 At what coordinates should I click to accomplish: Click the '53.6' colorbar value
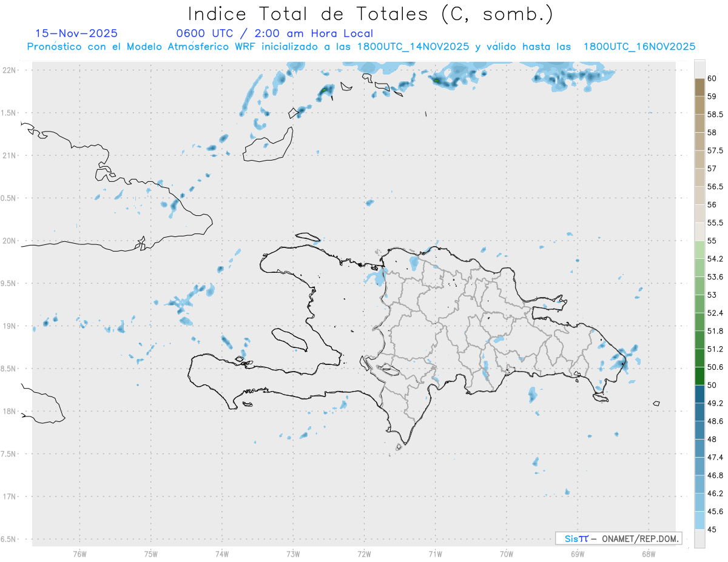[715, 277]
